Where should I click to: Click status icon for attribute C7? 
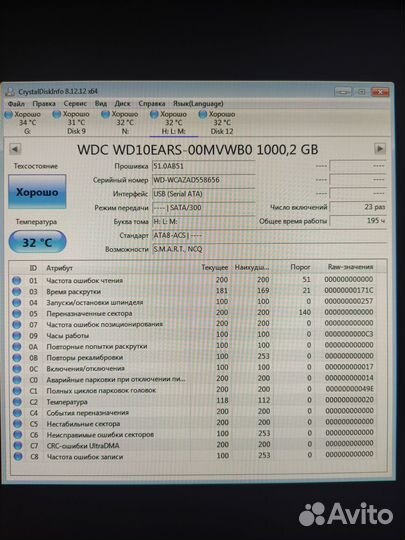click(x=17, y=446)
